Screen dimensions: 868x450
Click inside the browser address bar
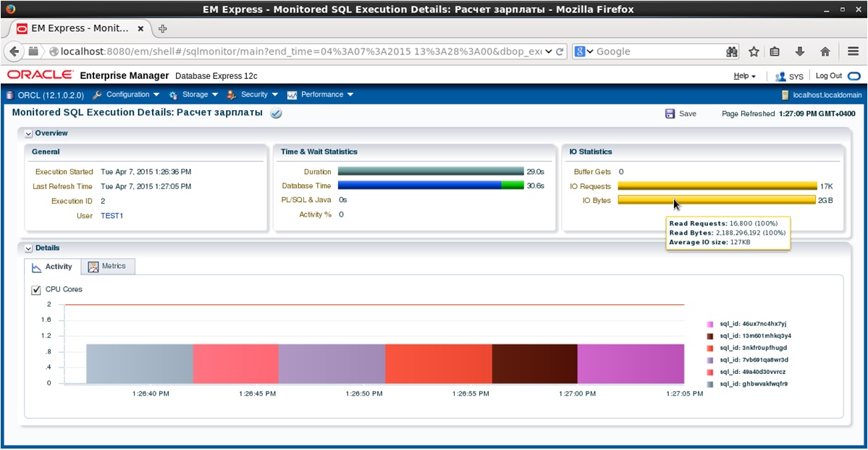[290, 51]
